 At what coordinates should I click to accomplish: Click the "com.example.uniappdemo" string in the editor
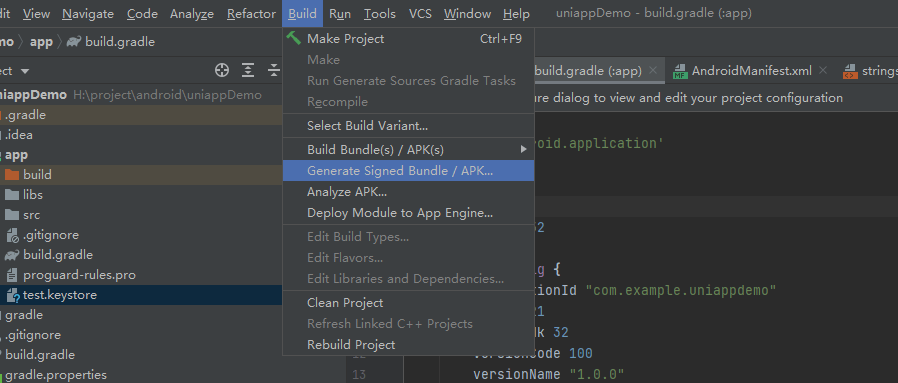680,290
